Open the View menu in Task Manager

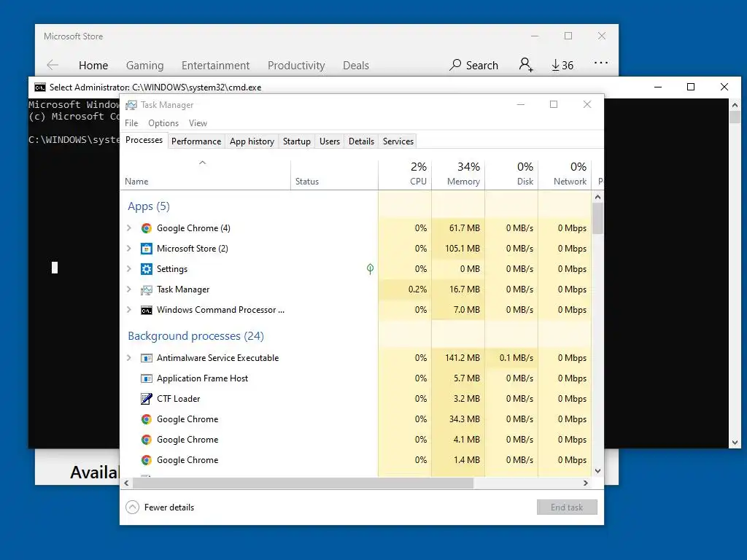(198, 122)
